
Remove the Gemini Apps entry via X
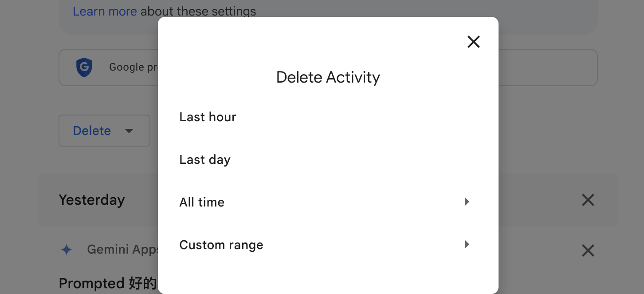coord(588,251)
